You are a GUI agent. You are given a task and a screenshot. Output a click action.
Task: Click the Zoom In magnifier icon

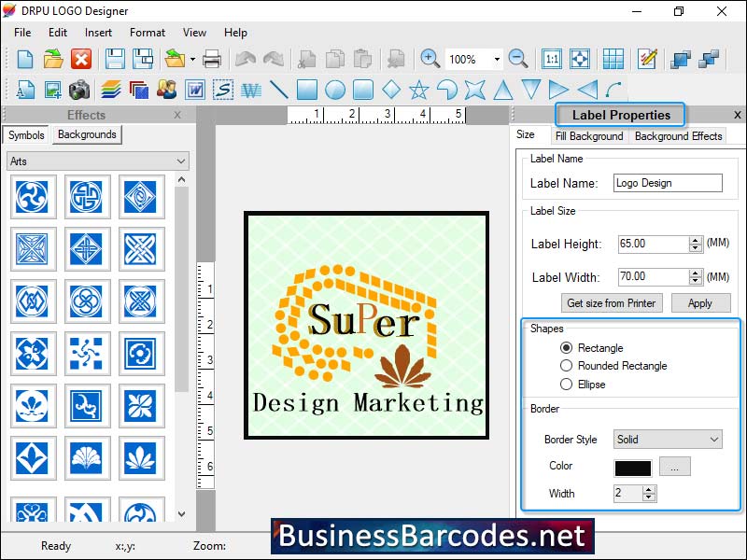click(x=430, y=58)
